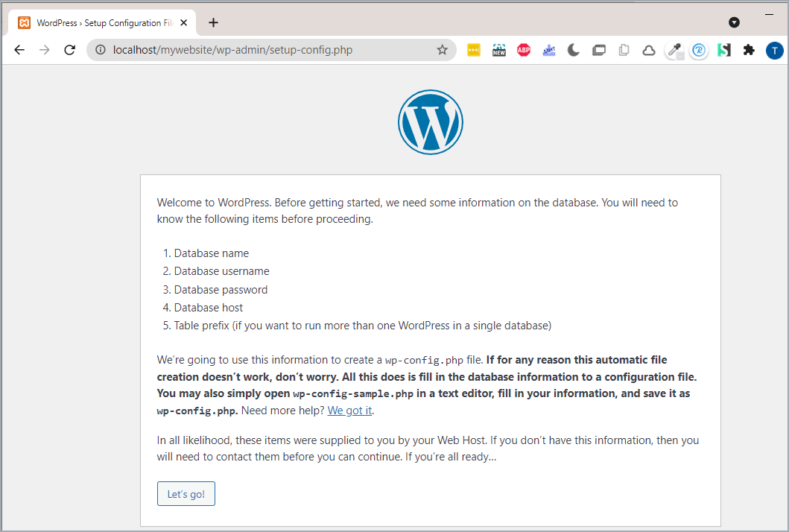
Task: Click the crescent moon dark mode extension
Action: (574, 50)
